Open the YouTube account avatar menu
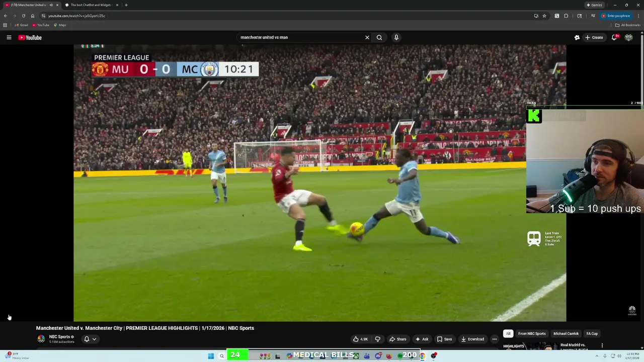The image size is (644, 362). click(x=628, y=37)
